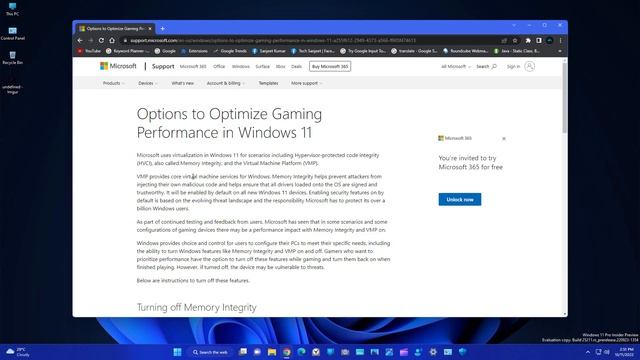Viewport: 640px width, 360px height.
Task: Expand the All Microsoft dropdown
Action: point(456,67)
